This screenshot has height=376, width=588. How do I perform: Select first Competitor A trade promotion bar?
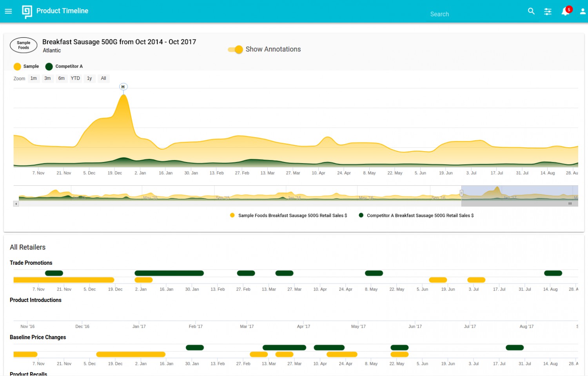[54, 273]
